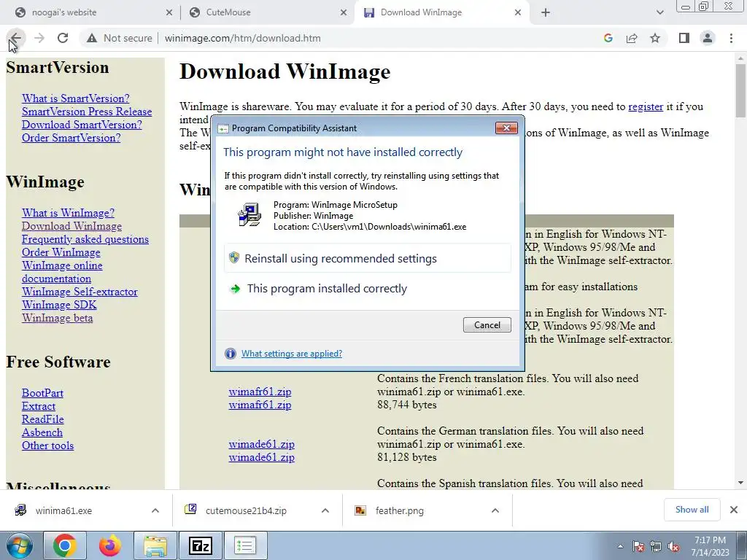This screenshot has width=747, height=560.
Task: Click the green arrow installed correctly icon
Action: click(x=235, y=289)
